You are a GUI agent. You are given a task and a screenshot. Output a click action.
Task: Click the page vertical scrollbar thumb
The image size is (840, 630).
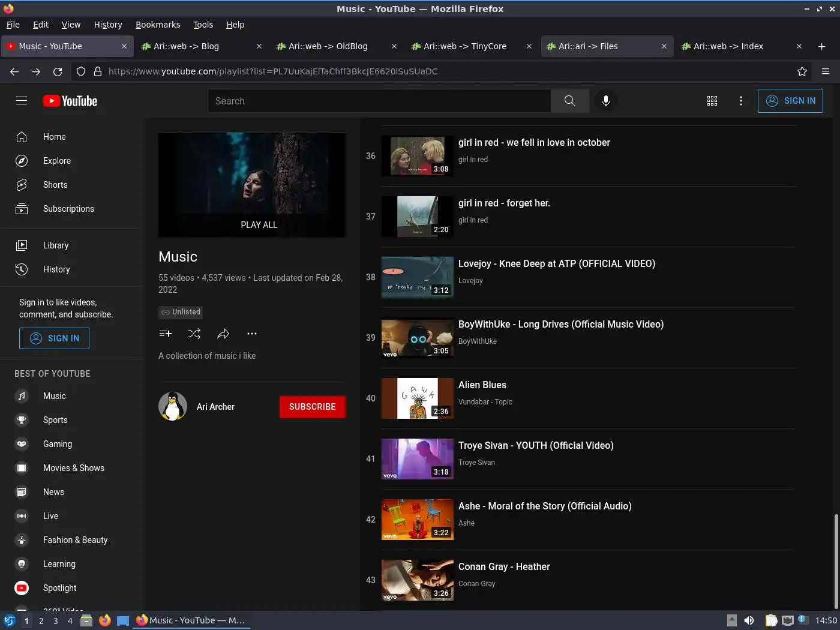tap(836, 560)
